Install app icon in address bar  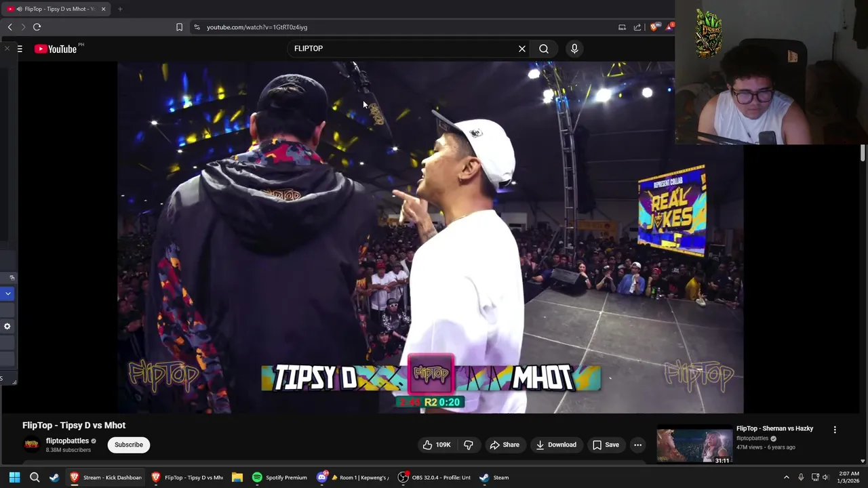click(622, 27)
